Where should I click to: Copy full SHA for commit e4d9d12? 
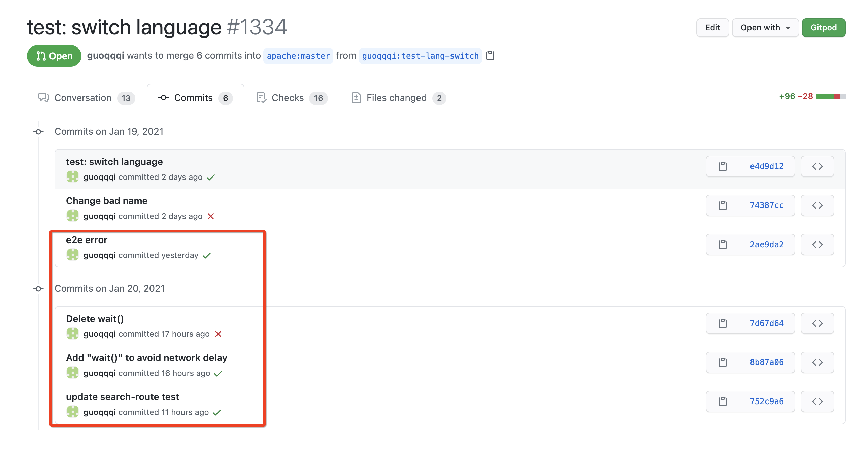pos(722,166)
